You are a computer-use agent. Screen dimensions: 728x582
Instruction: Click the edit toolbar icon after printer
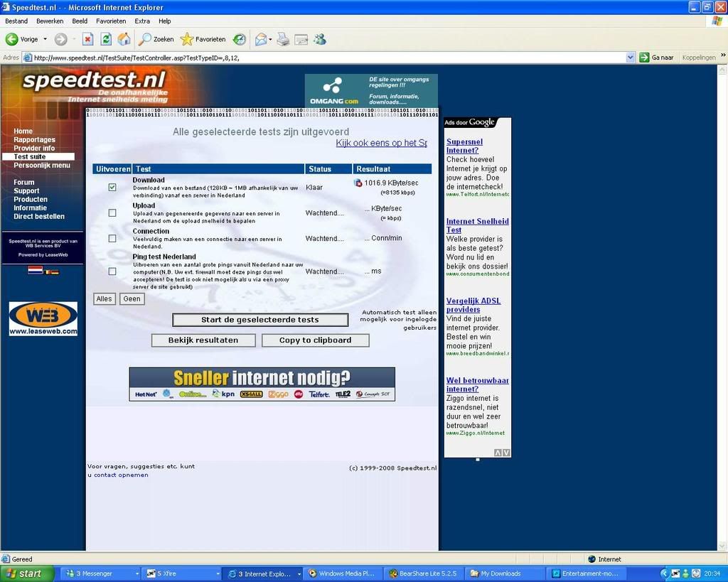click(x=301, y=40)
